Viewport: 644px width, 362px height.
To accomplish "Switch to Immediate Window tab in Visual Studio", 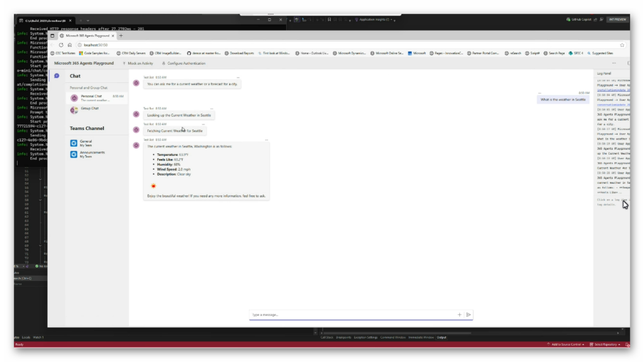I will coord(421,337).
